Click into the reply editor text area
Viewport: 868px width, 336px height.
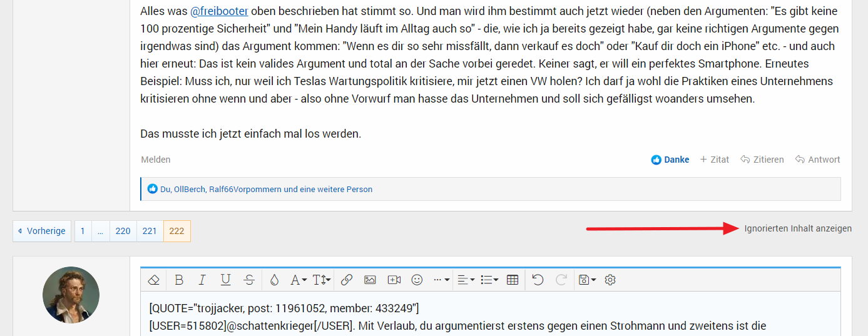490,314
